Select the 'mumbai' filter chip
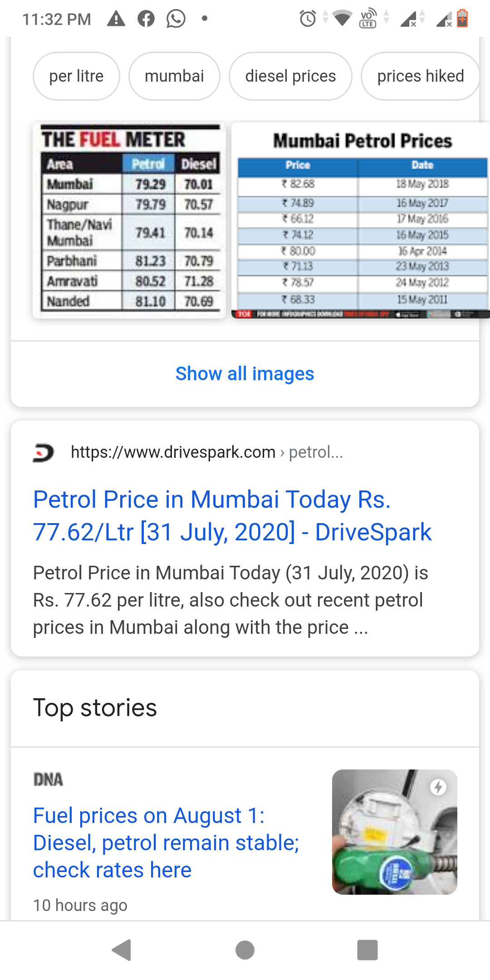This screenshot has width=490, height=980. (x=174, y=76)
